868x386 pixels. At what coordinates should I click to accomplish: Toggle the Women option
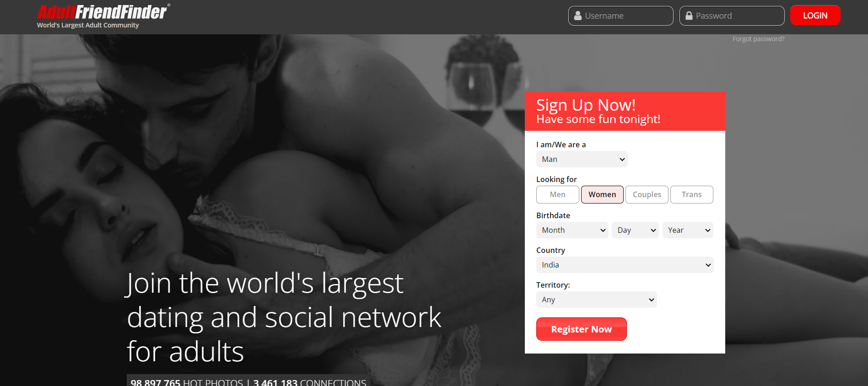click(x=602, y=194)
